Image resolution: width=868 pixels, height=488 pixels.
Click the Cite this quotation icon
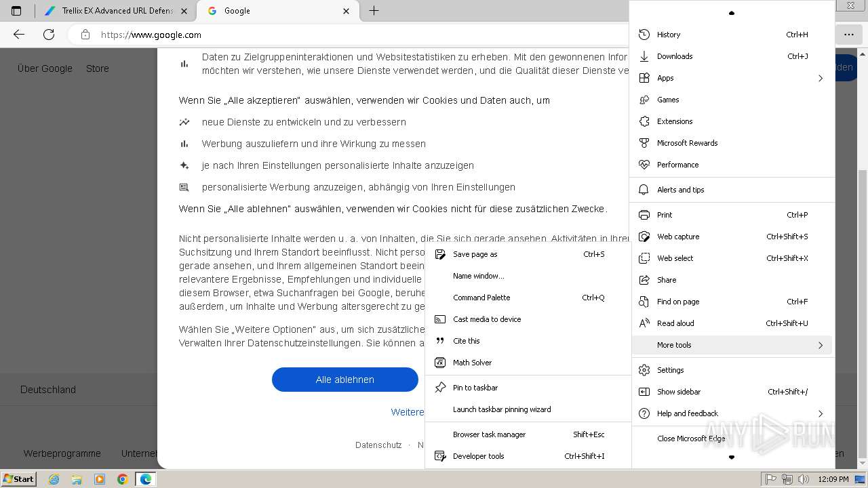[x=440, y=341]
